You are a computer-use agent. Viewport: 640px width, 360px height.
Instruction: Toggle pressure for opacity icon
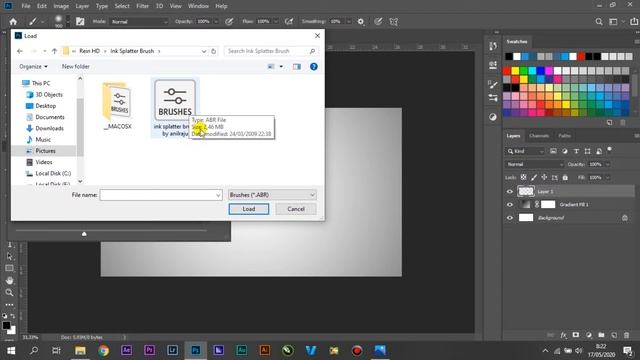click(229, 22)
